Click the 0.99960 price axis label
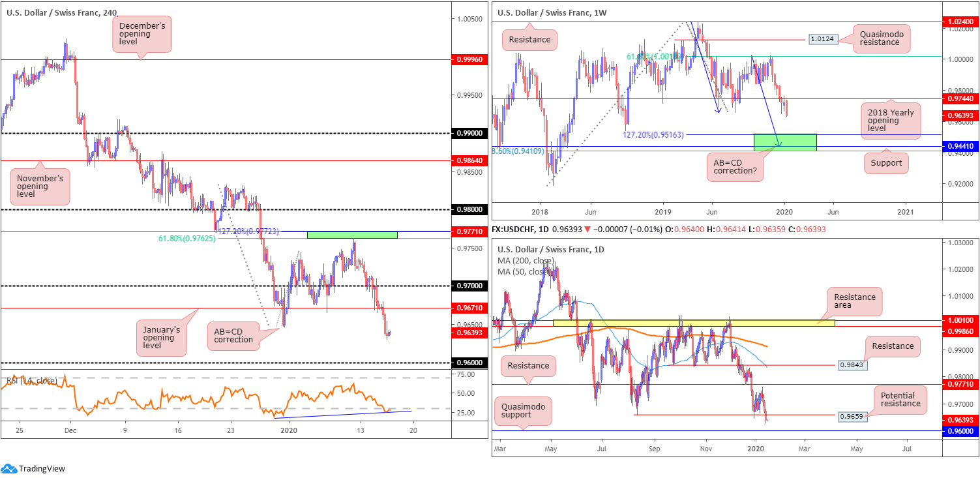Viewport: 980px width, 478px height. 470,59
